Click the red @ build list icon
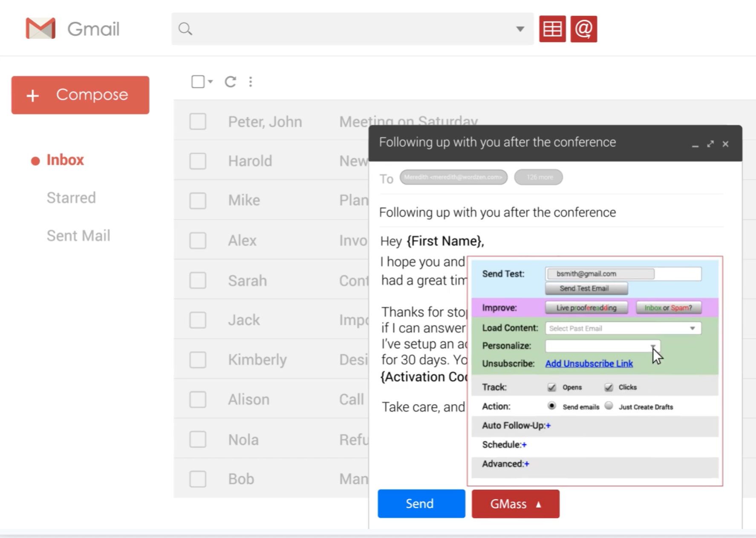The width and height of the screenshot is (756, 538). tap(584, 29)
